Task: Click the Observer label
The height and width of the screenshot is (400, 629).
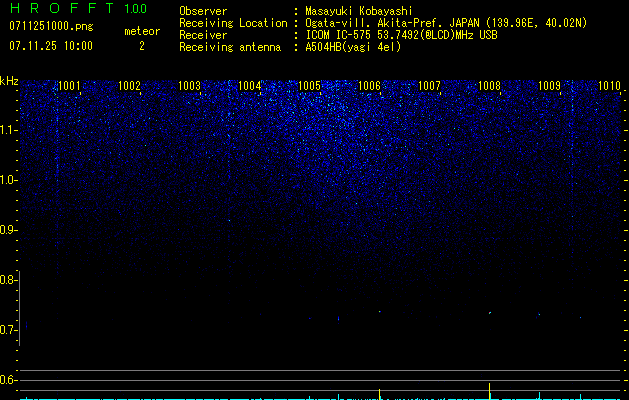Action: [x=203, y=11]
